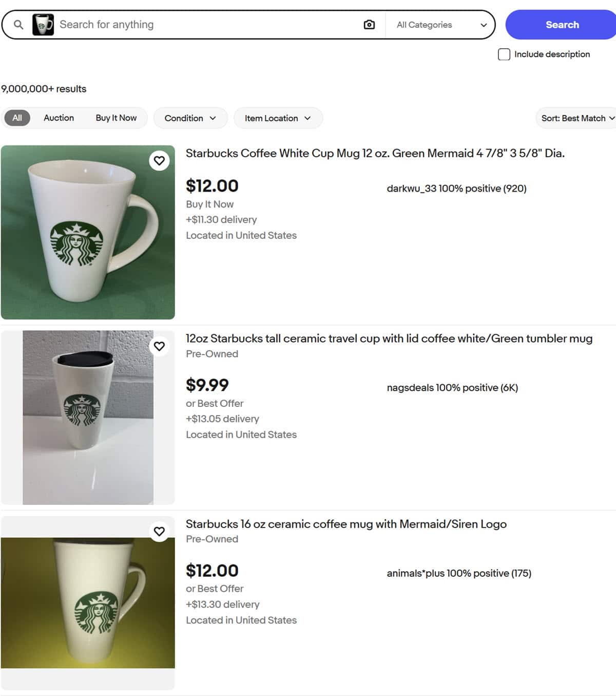Open the Starbucks Coffee White Cup Mug listing title
This screenshot has height=696, width=616.
375,153
